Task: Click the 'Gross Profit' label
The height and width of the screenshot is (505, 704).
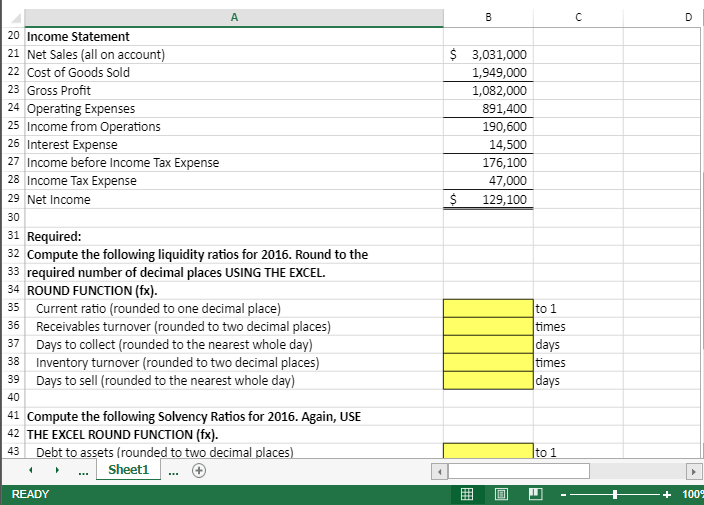Action: tap(59, 90)
